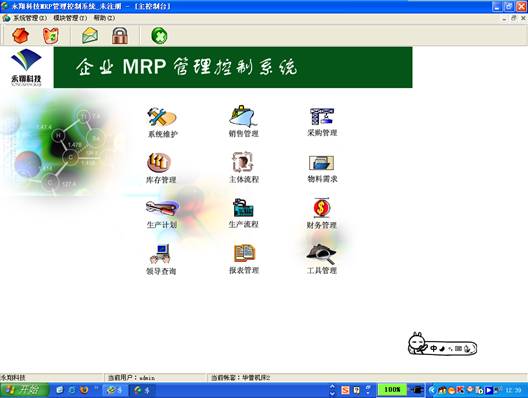Open the 生产流程 module icon
Screen dimensions: 528x398
[243, 207]
